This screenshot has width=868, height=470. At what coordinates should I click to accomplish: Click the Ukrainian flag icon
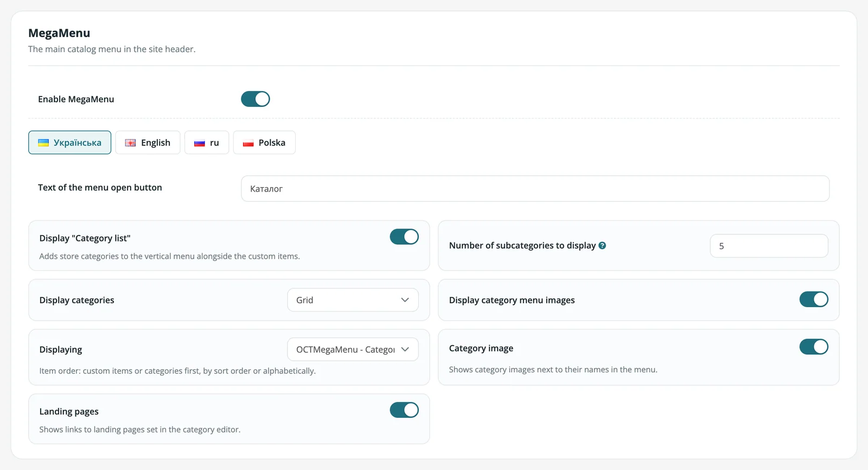(x=43, y=143)
